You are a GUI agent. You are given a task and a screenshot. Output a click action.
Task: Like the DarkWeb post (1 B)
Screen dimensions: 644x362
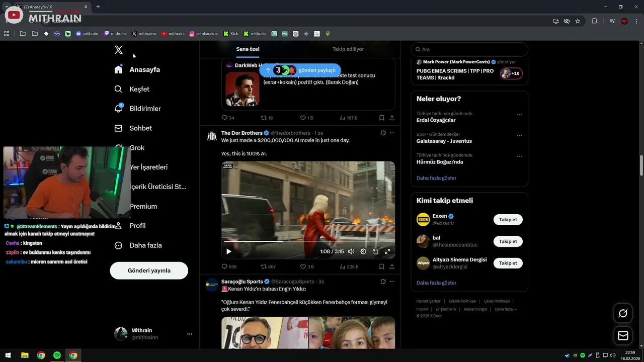[307, 118]
